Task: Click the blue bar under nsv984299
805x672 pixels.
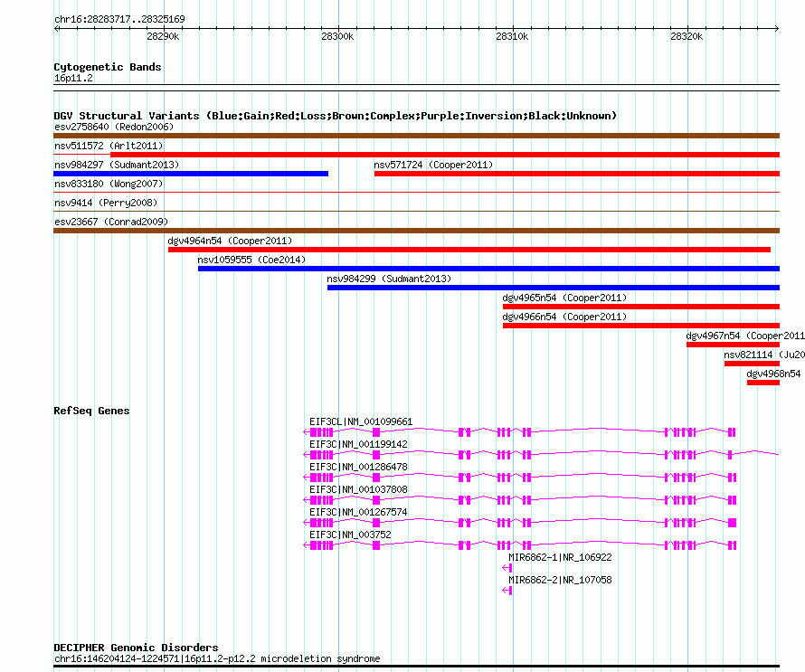Action: coord(554,288)
